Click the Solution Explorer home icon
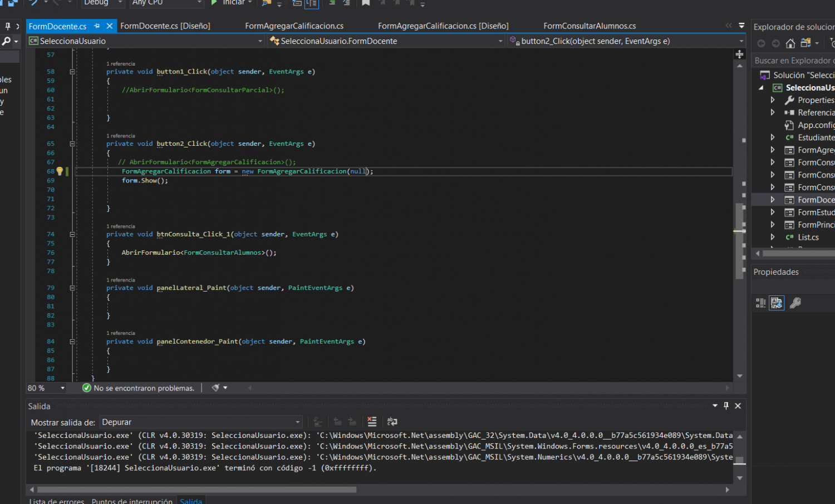835x504 pixels. click(x=790, y=43)
